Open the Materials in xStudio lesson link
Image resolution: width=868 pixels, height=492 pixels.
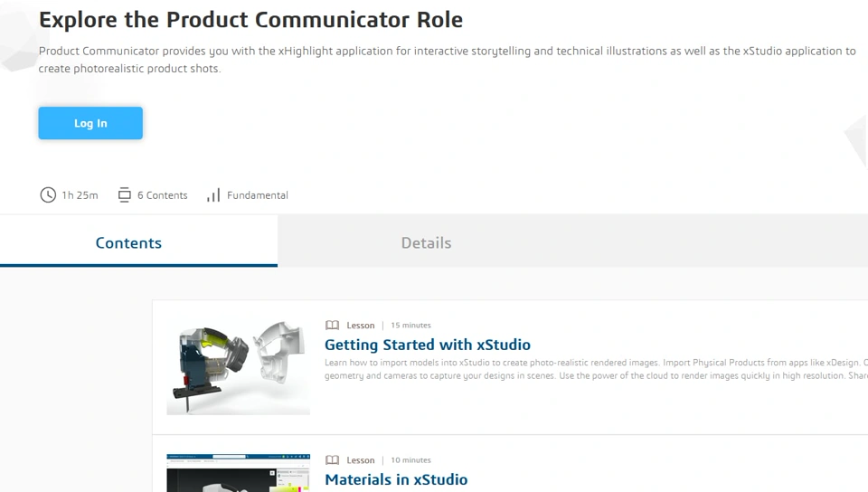(x=396, y=479)
